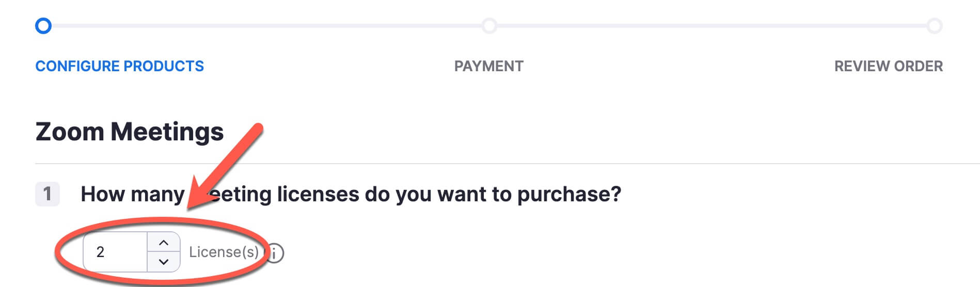Open the REVIEW ORDER step label
980x287 pixels.
point(889,66)
